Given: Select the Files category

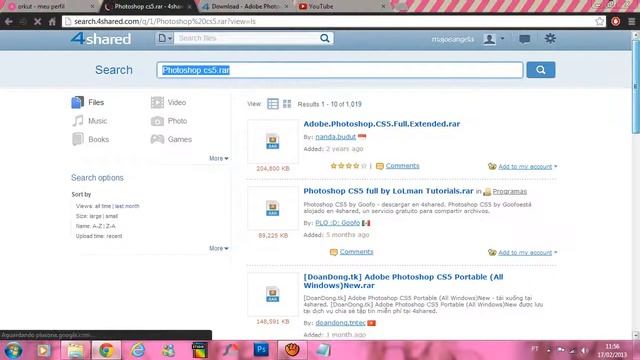Looking at the screenshot, I should coord(88,102).
